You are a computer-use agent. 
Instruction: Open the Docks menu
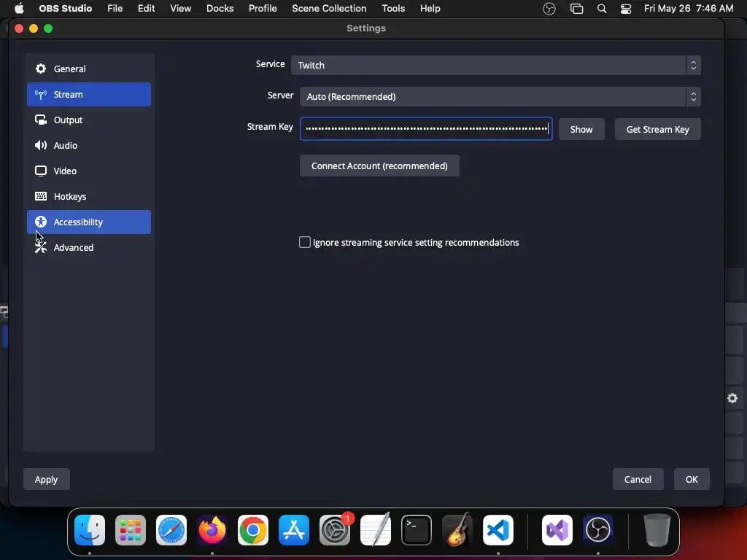coord(220,9)
